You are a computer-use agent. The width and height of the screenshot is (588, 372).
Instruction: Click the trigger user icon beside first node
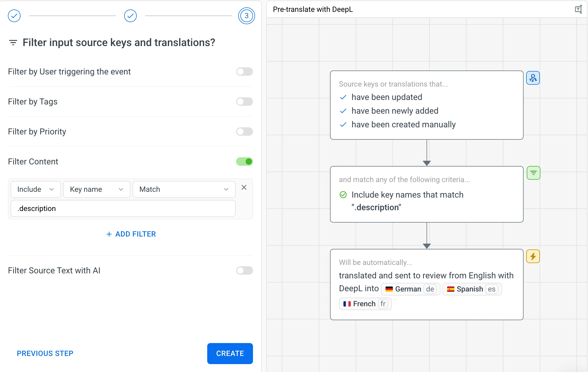point(533,78)
